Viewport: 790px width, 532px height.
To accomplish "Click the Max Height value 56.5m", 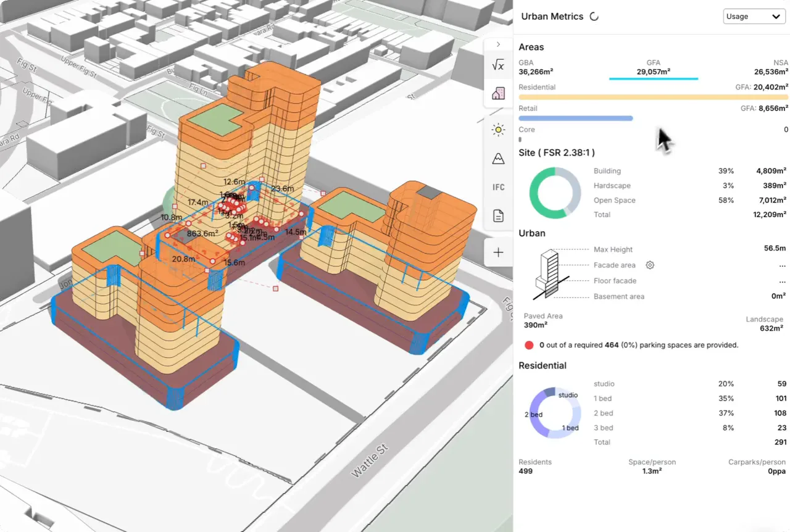I will click(775, 249).
